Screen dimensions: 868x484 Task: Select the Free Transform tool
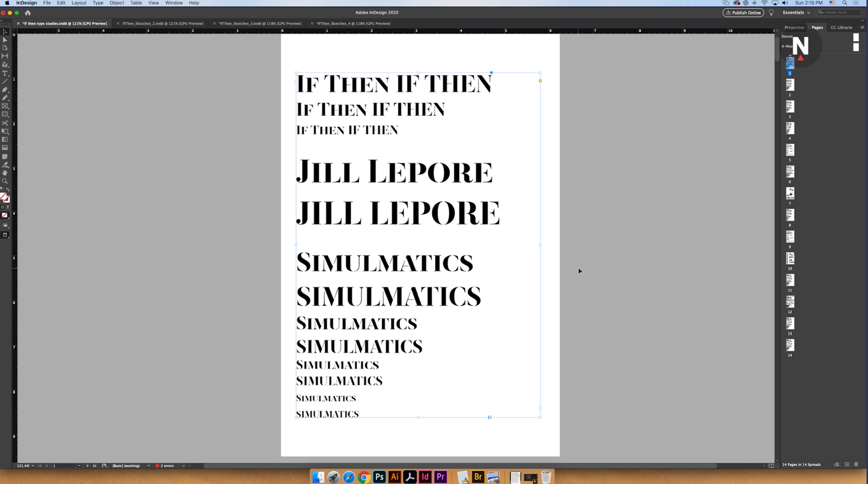pyautogui.click(x=5, y=131)
